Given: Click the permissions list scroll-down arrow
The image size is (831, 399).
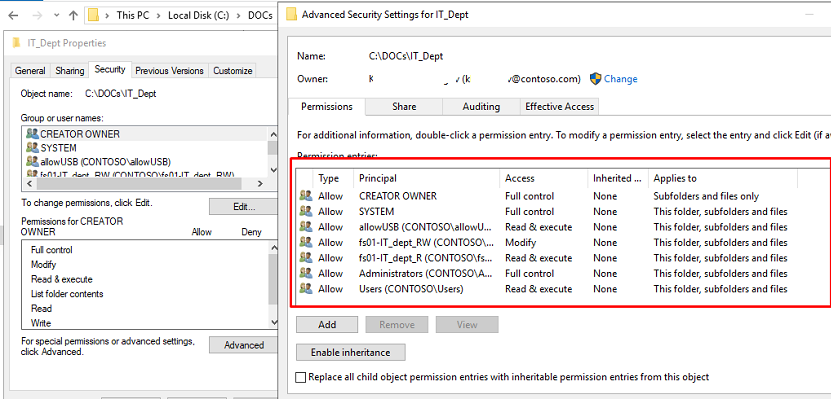Looking at the screenshot, I should [x=273, y=322].
